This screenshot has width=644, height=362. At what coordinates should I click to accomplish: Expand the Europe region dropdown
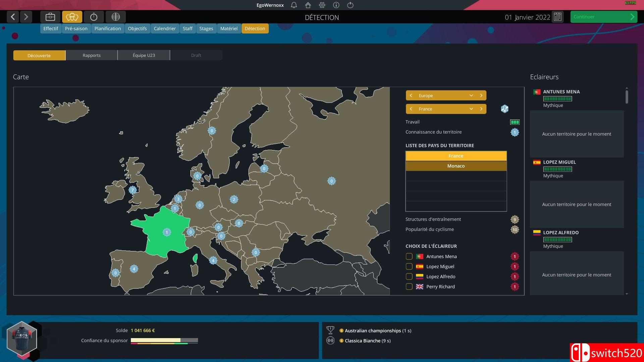click(x=471, y=96)
